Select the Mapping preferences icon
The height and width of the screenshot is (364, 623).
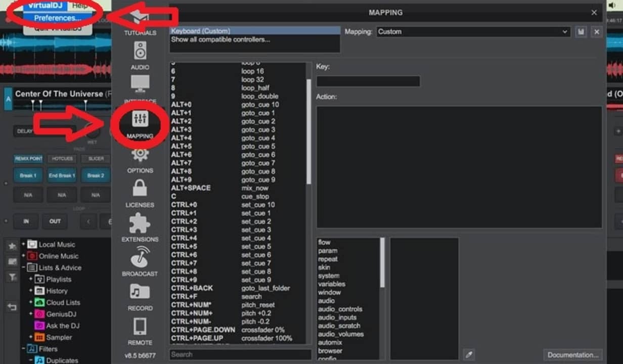point(140,123)
